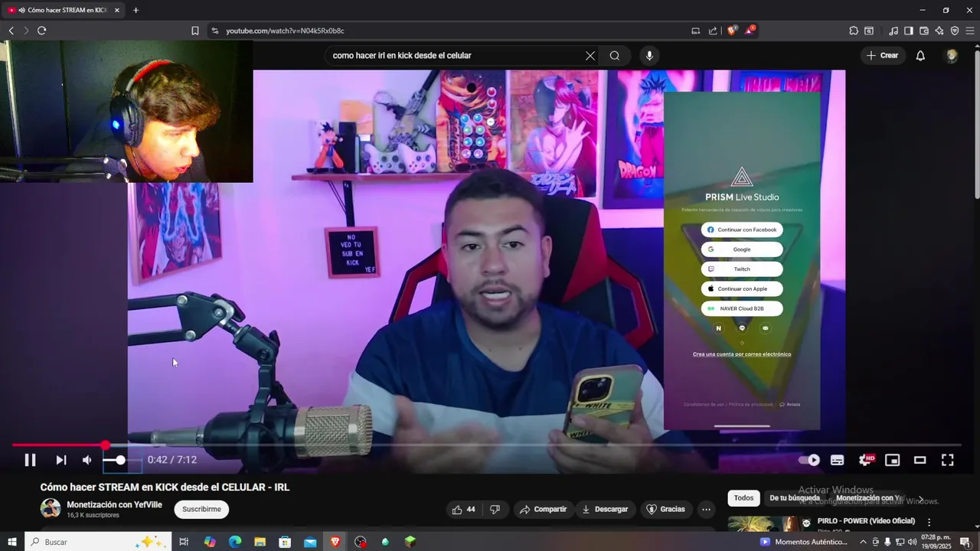Clear the YouTube search box
Viewport: 980px width, 551px height.
[x=590, y=56]
